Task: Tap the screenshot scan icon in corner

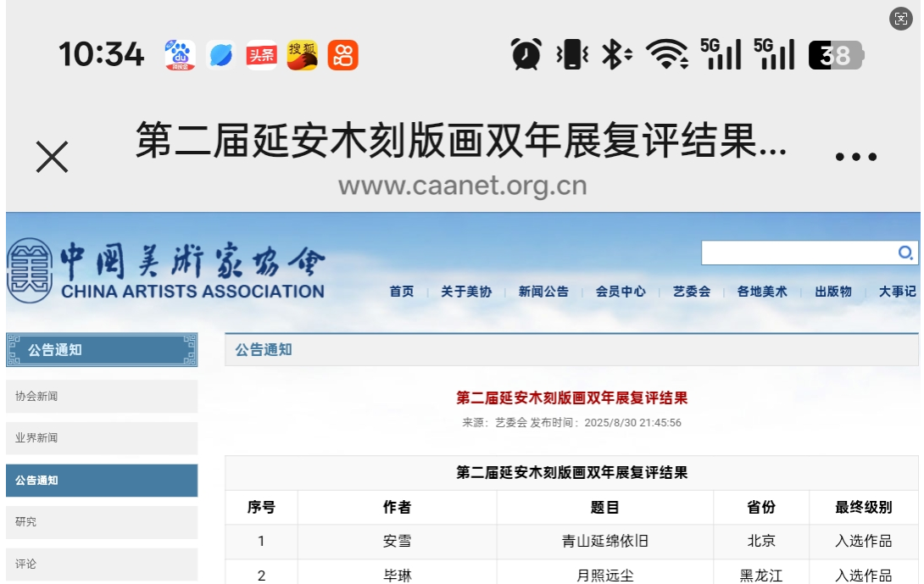Action: pyautogui.click(x=901, y=19)
